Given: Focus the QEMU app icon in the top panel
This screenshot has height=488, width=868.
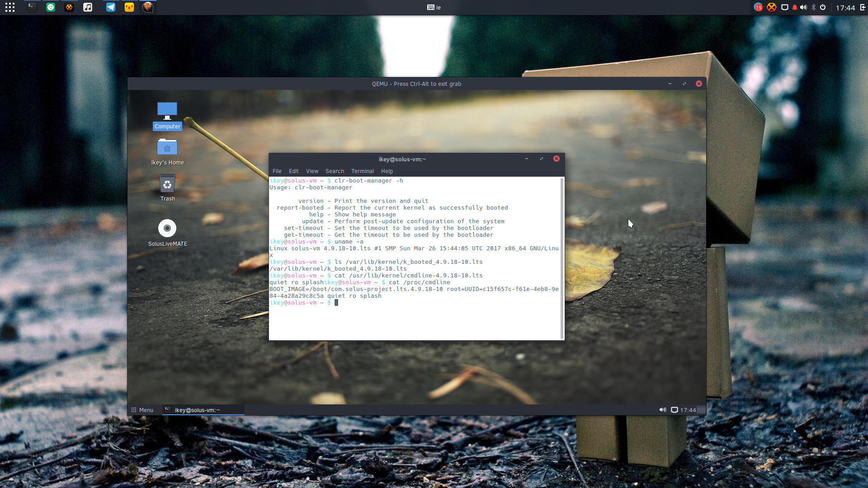Looking at the screenshot, I should [148, 7].
